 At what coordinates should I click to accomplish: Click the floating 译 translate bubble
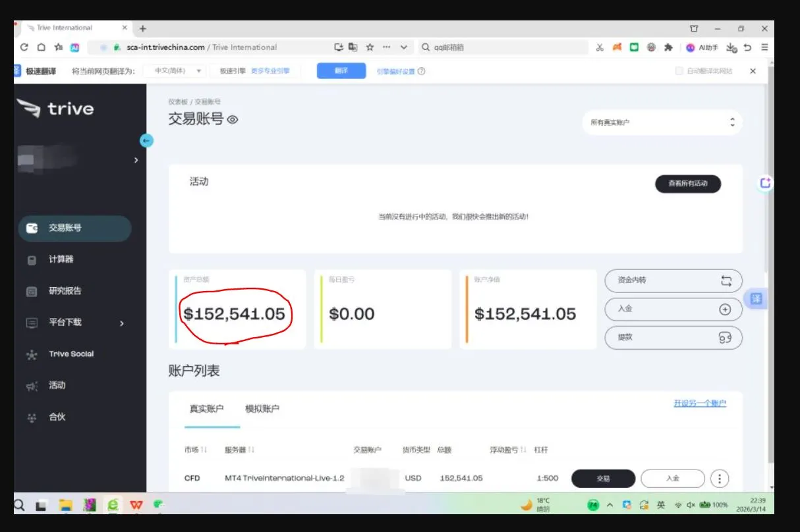coord(756,299)
